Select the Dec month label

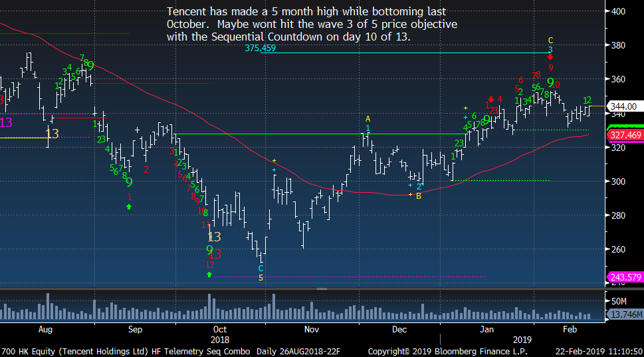[x=399, y=330]
